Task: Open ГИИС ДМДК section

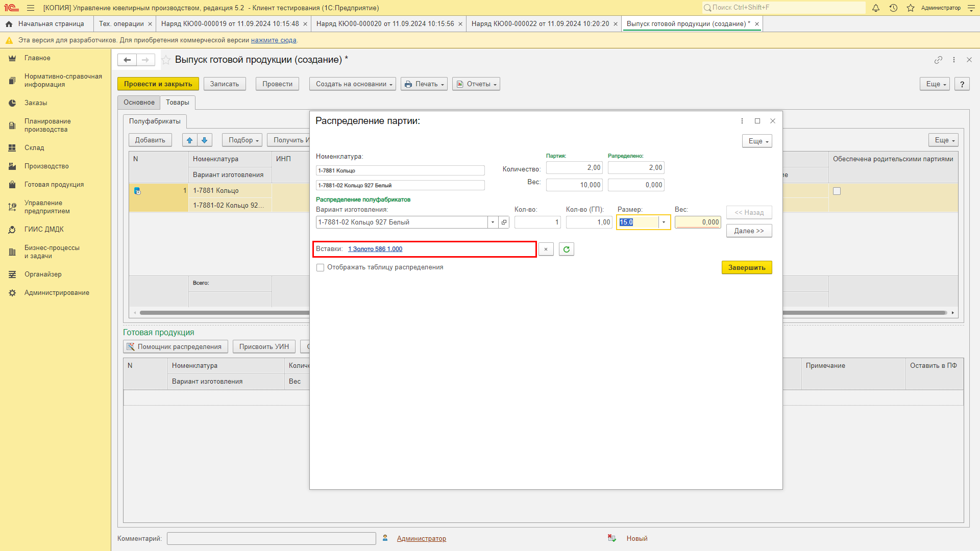Action: point(44,230)
